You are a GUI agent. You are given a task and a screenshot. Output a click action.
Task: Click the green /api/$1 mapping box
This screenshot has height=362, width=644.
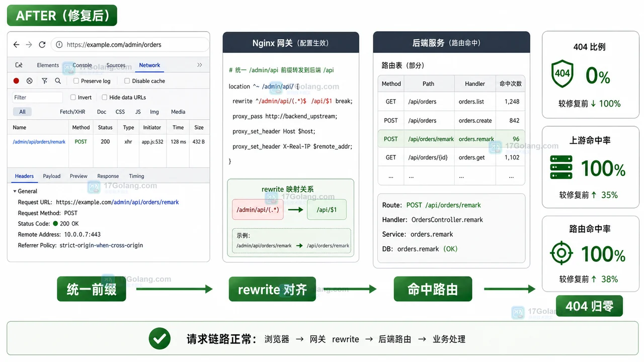pyautogui.click(x=327, y=210)
